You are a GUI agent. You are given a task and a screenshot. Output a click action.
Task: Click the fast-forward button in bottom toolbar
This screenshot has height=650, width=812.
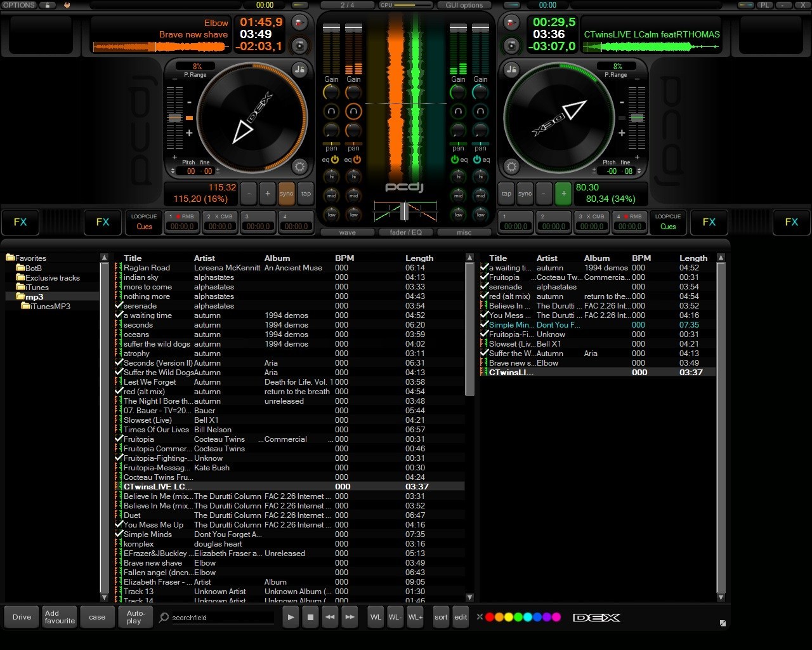[350, 617]
